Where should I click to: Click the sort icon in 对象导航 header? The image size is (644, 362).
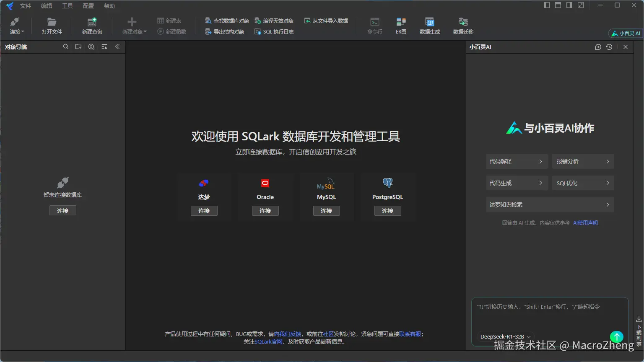click(x=104, y=47)
